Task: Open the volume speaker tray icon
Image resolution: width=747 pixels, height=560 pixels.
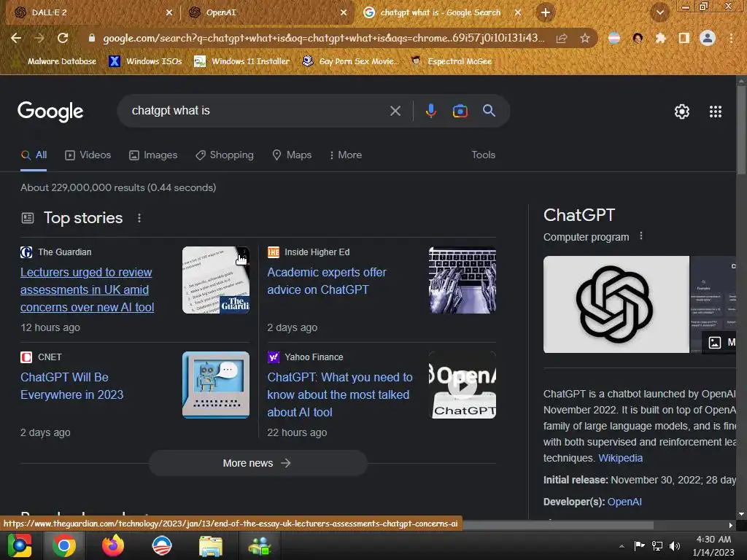Action: tap(675, 546)
